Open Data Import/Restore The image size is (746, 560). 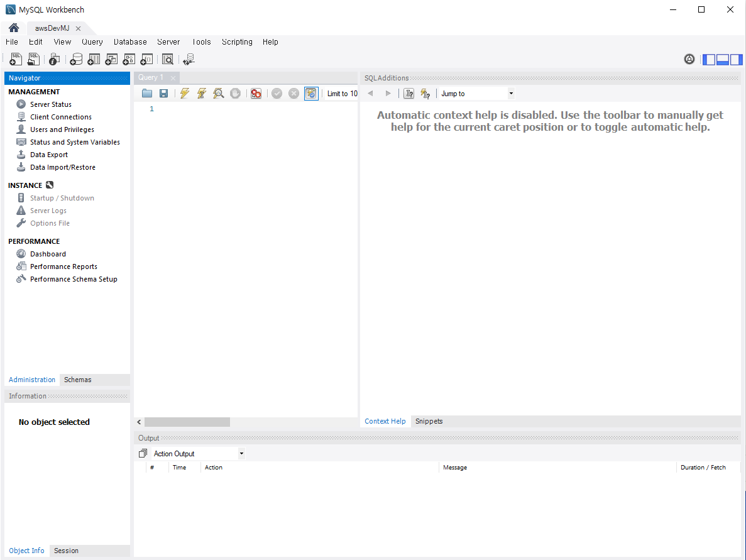click(63, 167)
